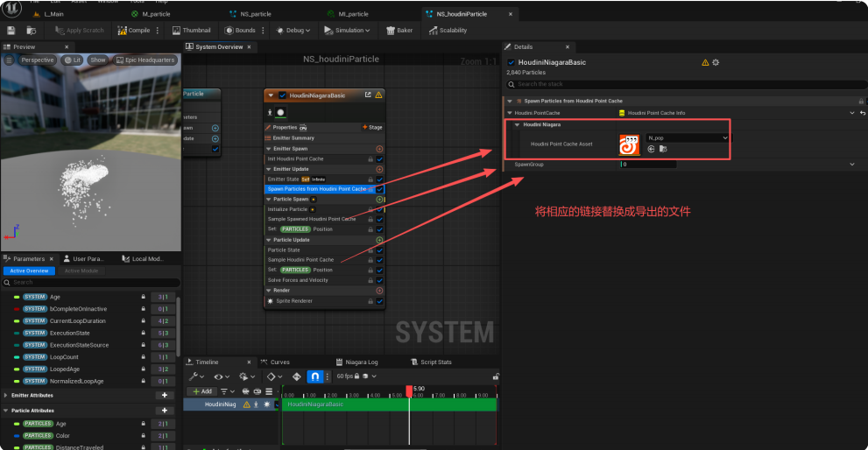The width and height of the screenshot is (868, 450).
Task: Add module with Particle Update plus icon
Action: (x=379, y=240)
